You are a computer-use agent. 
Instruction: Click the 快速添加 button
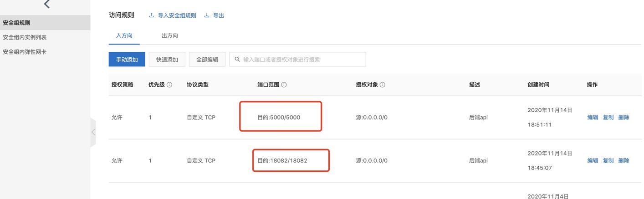167,60
